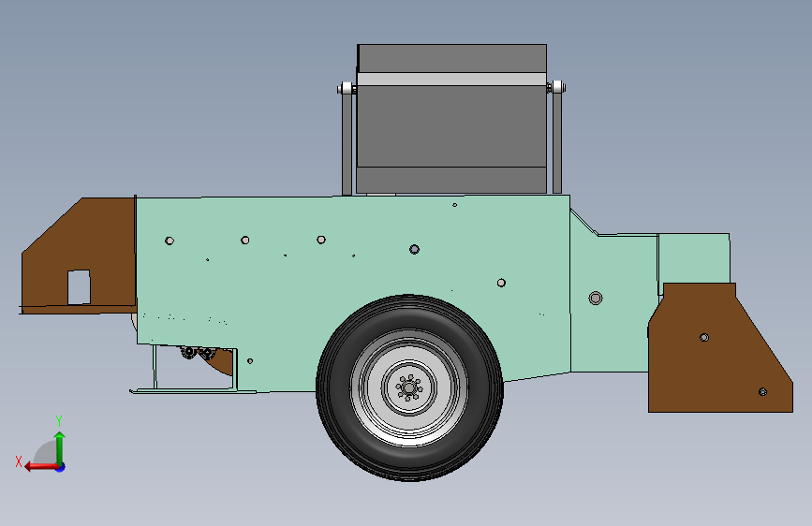812x526 pixels.
Task: Click the leftmost hole on the green body
Action: (170, 241)
